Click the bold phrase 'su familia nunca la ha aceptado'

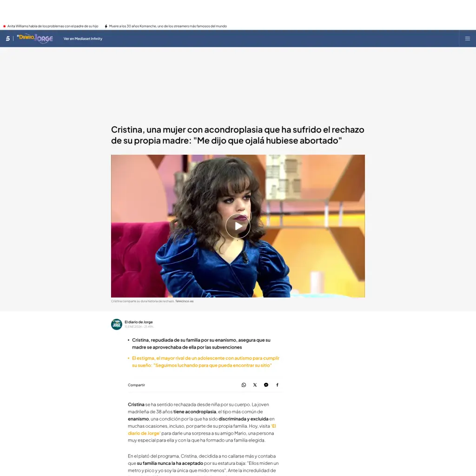click(x=170, y=463)
